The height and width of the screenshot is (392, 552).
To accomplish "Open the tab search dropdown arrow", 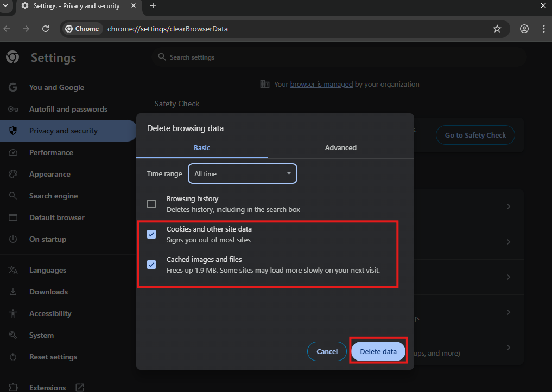I will click(5, 6).
